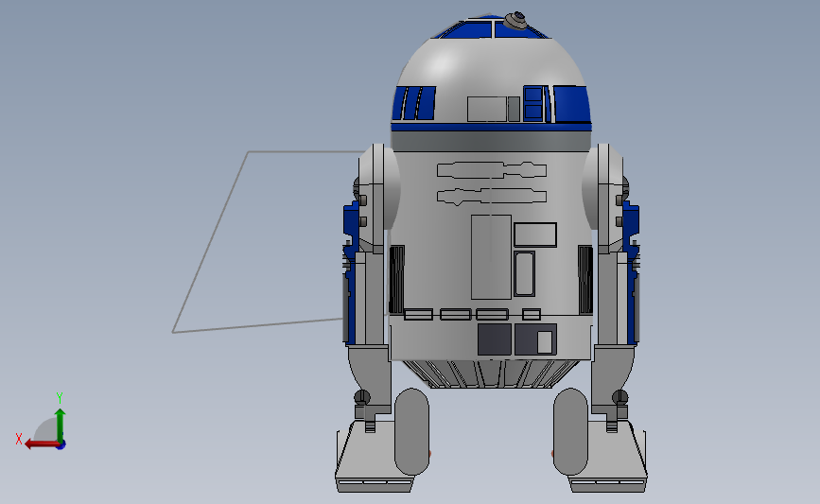Select the right vertical vent on body
Image resolution: width=820 pixels, height=504 pixels.
coord(585,280)
